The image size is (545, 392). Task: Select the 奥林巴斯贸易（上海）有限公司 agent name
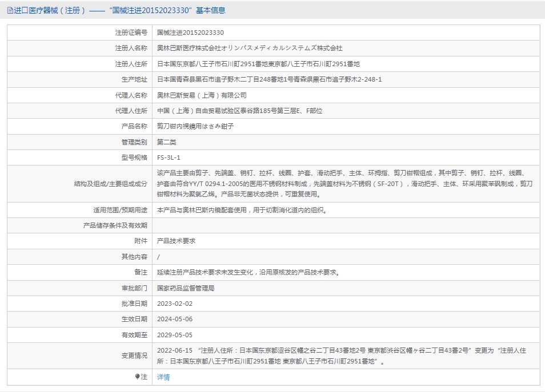pos(202,95)
